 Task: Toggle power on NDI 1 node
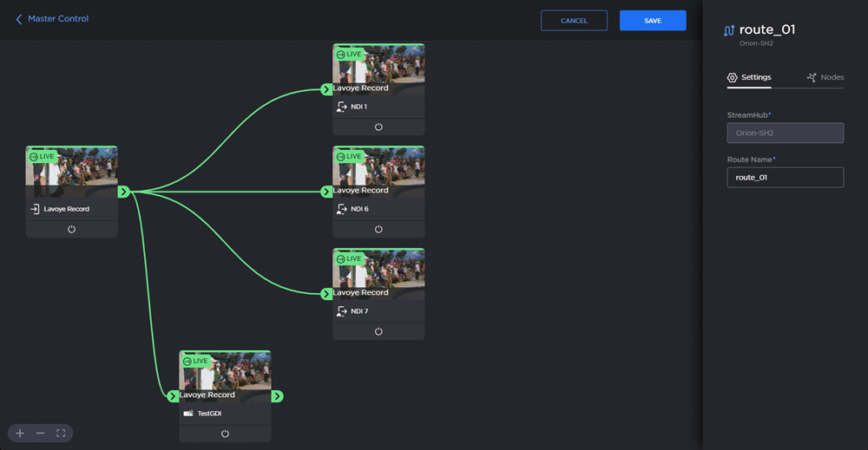click(378, 127)
